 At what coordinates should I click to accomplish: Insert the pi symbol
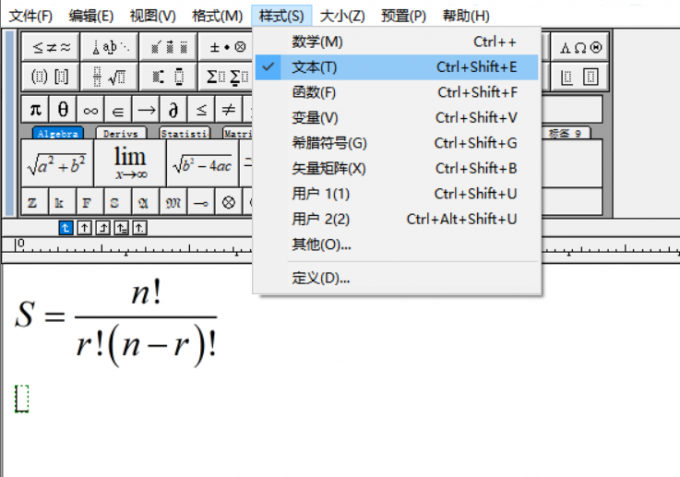pos(35,109)
